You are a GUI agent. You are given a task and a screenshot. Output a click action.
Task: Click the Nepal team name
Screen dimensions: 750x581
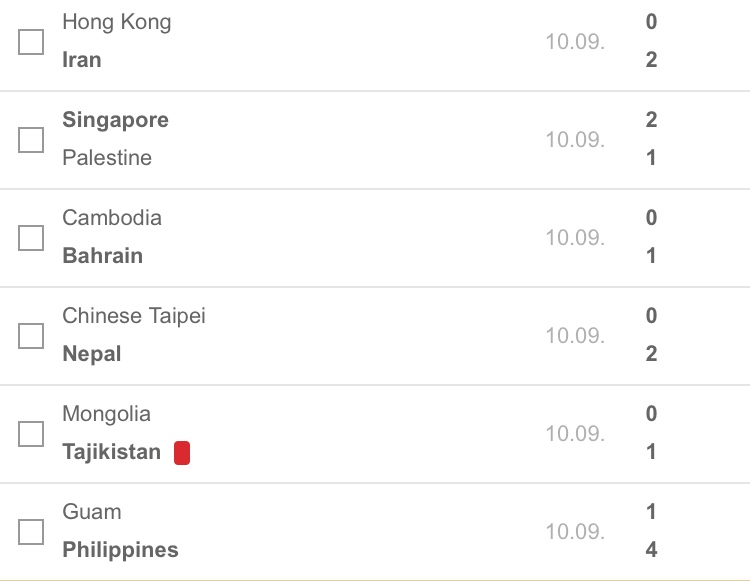coord(92,355)
